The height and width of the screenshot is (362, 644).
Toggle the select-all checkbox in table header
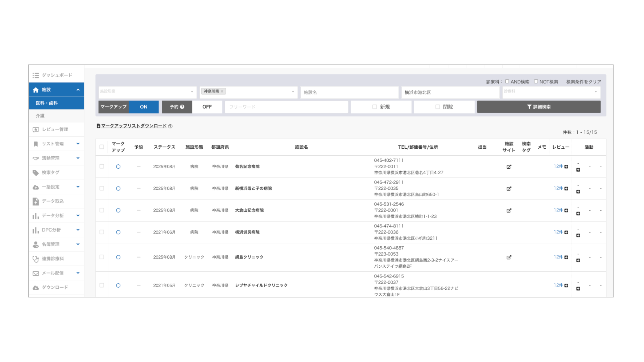102,147
